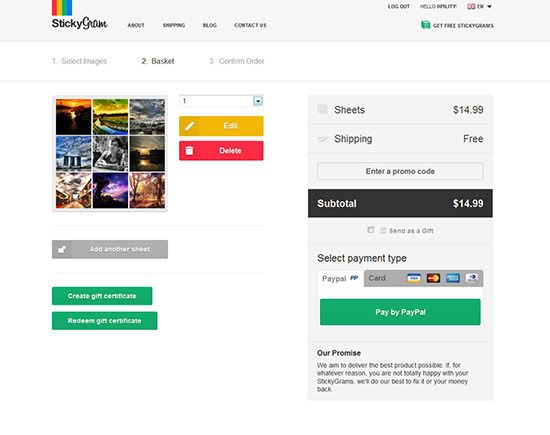Click the purple sky photo thumbnail
The width and height of the screenshot is (550, 435).
coord(110,190)
